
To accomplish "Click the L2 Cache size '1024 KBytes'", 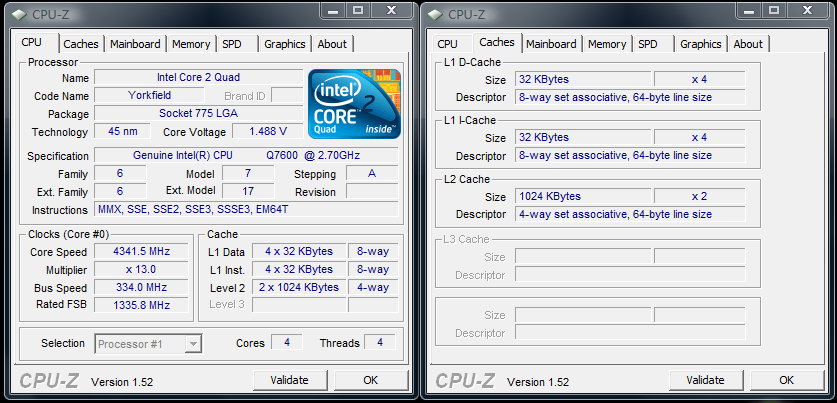I will pyautogui.click(x=583, y=196).
